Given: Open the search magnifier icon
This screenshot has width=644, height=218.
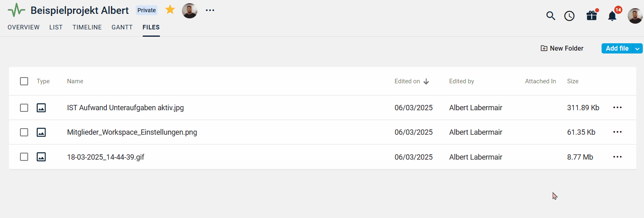Looking at the screenshot, I should (551, 16).
